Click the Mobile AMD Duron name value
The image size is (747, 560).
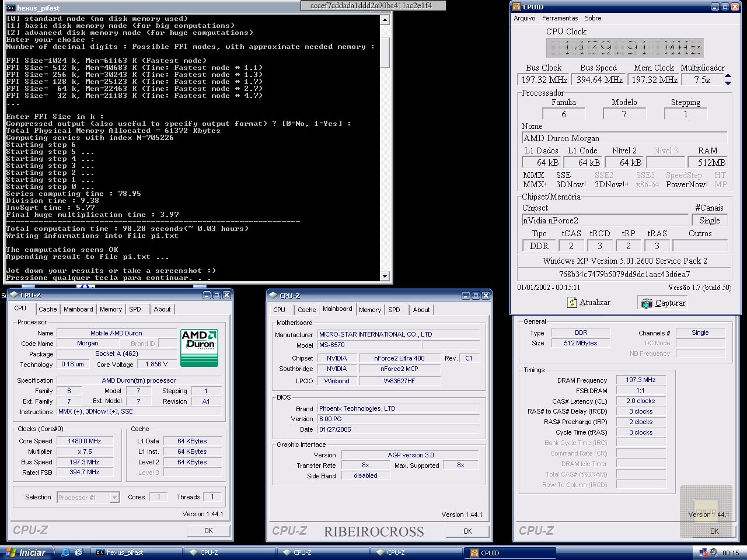[117, 334]
